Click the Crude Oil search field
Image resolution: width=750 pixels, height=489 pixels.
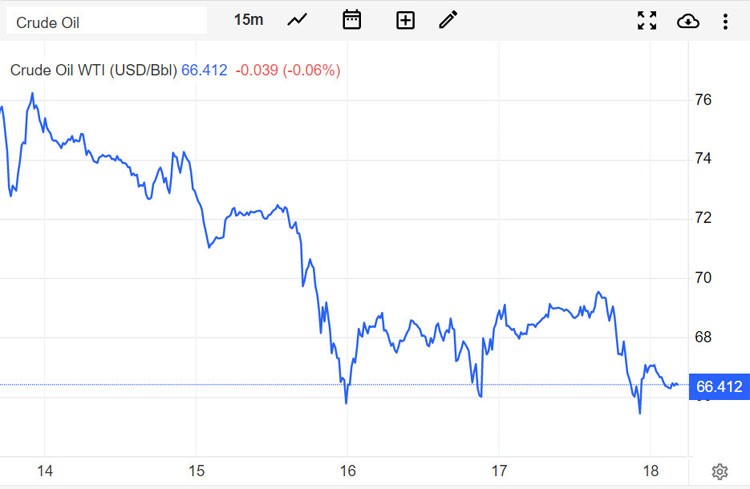click(105, 21)
